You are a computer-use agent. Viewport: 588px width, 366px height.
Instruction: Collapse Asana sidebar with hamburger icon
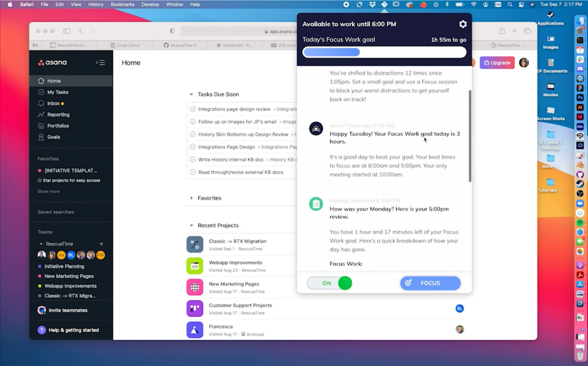pyautogui.click(x=101, y=62)
